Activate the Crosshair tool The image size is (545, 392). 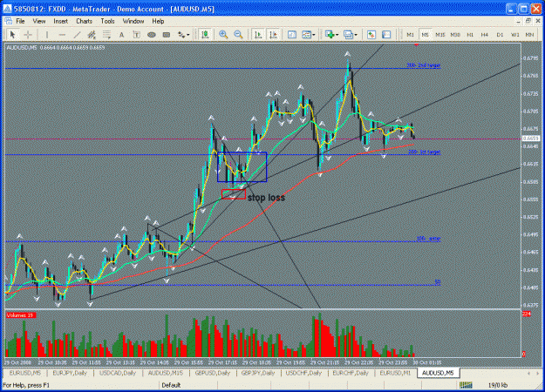coord(28,34)
